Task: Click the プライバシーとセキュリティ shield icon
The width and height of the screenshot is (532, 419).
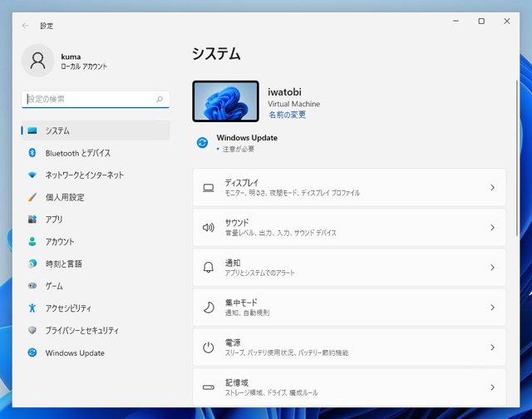Action: (x=32, y=330)
